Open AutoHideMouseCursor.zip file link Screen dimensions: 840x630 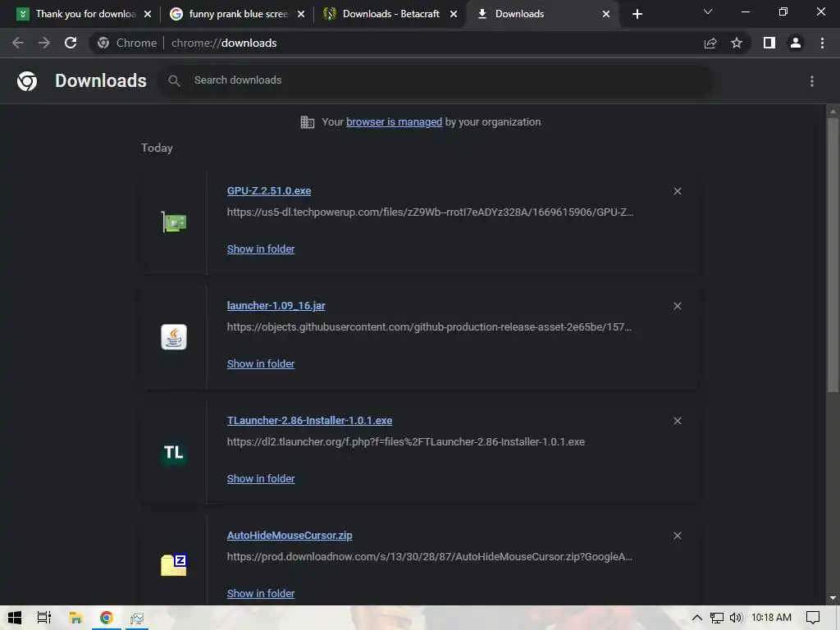click(x=290, y=536)
